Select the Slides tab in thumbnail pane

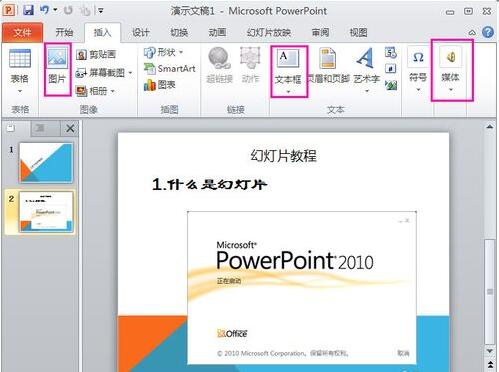click(x=11, y=128)
